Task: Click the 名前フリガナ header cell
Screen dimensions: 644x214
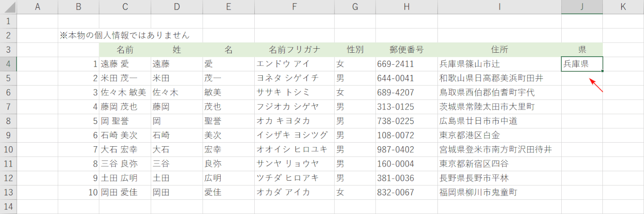Action: (295, 50)
